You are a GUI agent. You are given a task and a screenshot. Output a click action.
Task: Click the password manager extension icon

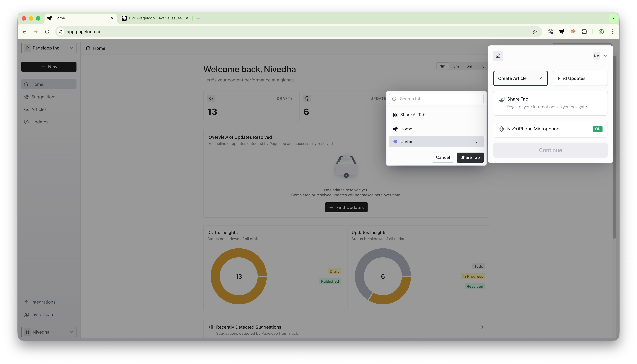tap(550, 31)
